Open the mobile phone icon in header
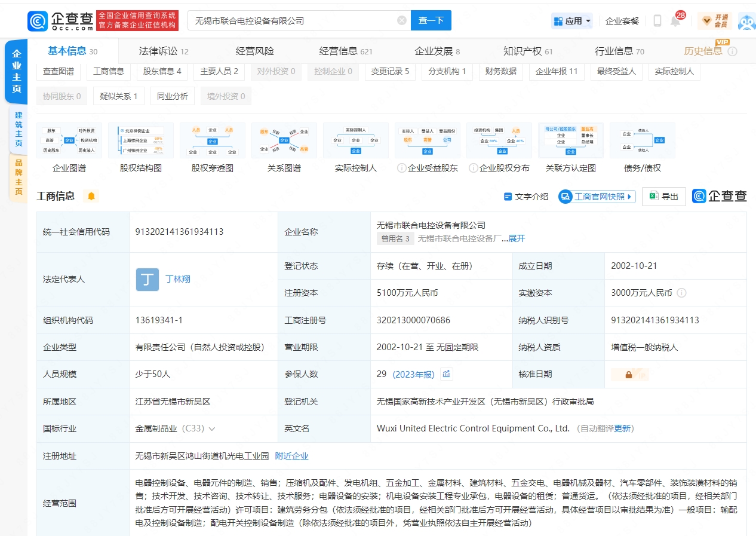 click(657, 21)
